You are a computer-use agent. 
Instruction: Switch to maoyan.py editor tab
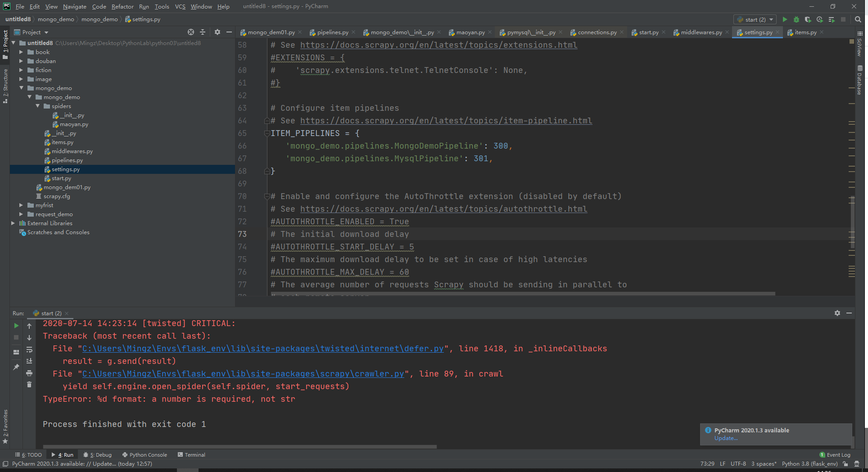pyautogui.click(x=470, y=32)
